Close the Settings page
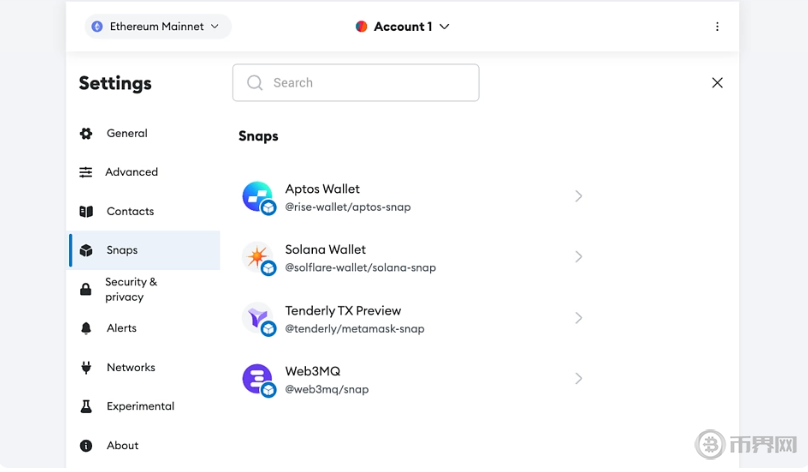The image size is (808, 472). click(717, 83)
